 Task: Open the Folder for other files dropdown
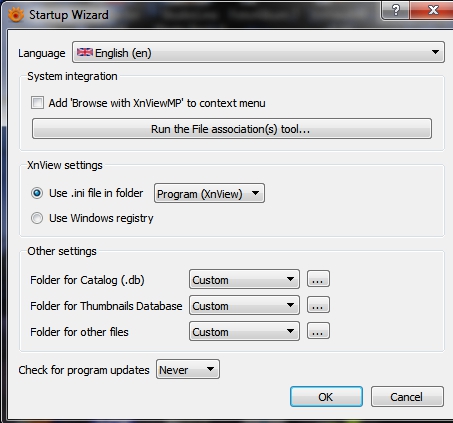244,331
